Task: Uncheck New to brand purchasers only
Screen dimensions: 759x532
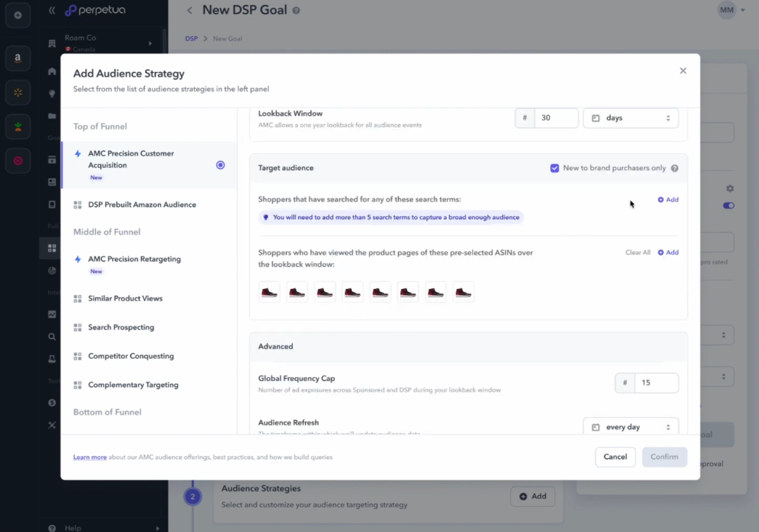Action: 554,168
